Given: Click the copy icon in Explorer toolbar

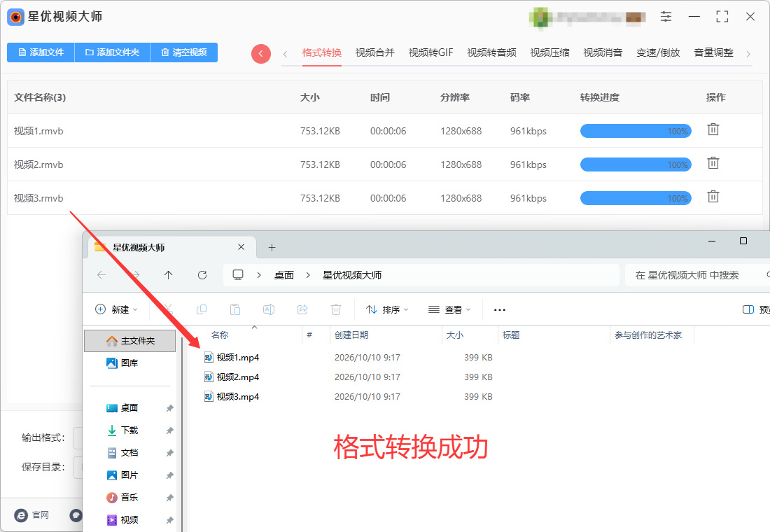Looking at the screenshot, I should pos(202,309).
